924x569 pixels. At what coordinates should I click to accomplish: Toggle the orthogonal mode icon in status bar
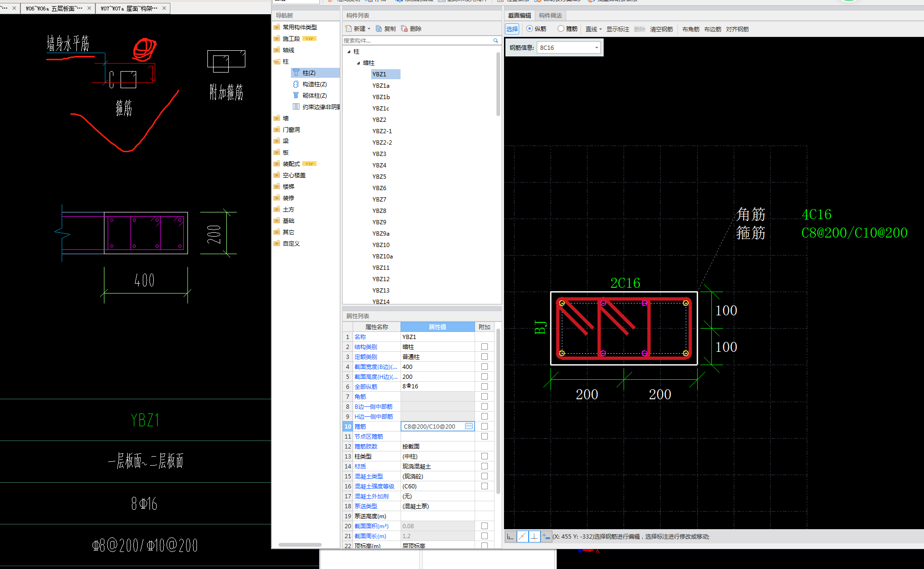[510, 536]
